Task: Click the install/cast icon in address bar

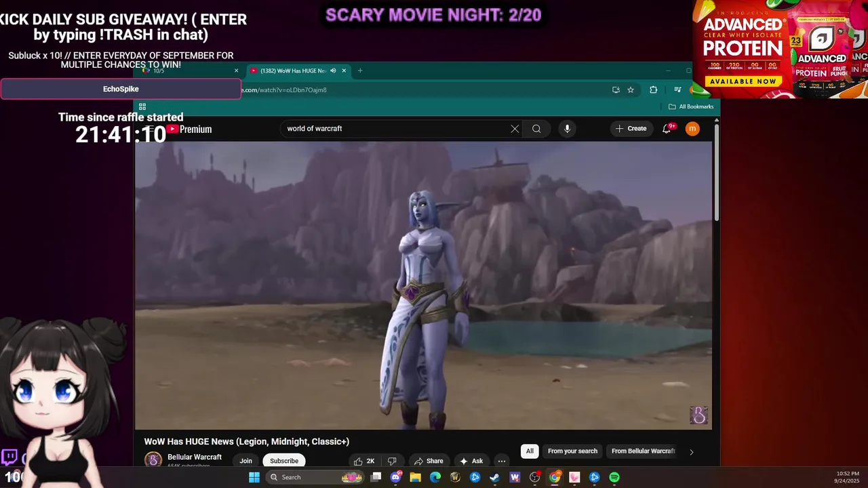Action: click(x=616, y=89)
